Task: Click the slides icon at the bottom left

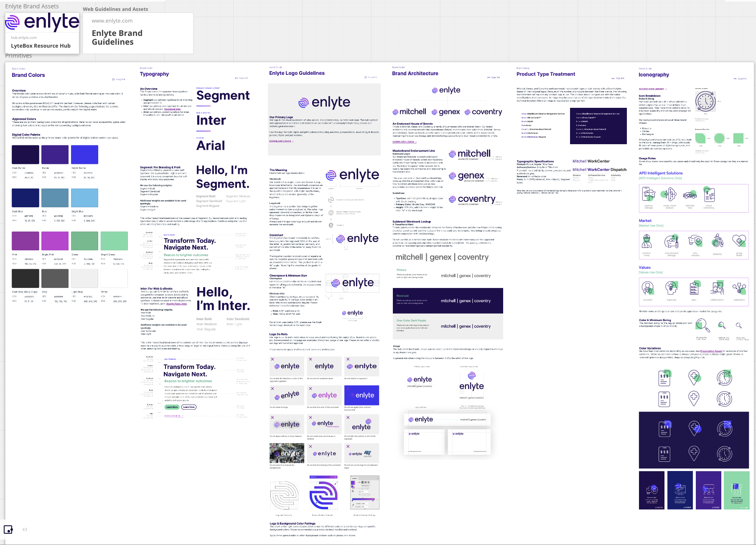Action: coord(8,530)
